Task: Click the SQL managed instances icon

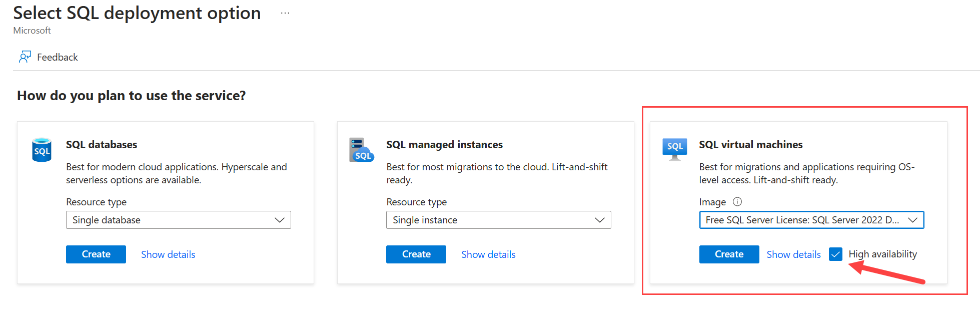Action: [x=361, y=150]
